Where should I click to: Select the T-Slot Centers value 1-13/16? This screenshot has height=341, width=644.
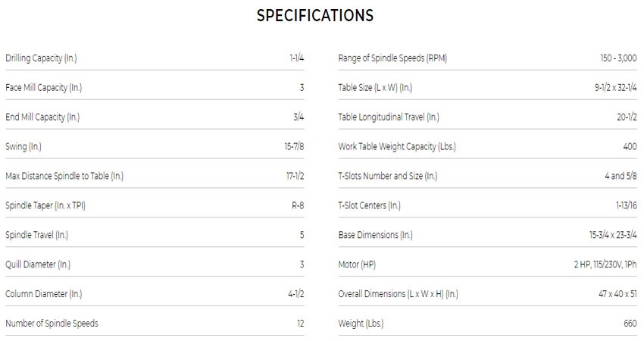click(624, 206)
